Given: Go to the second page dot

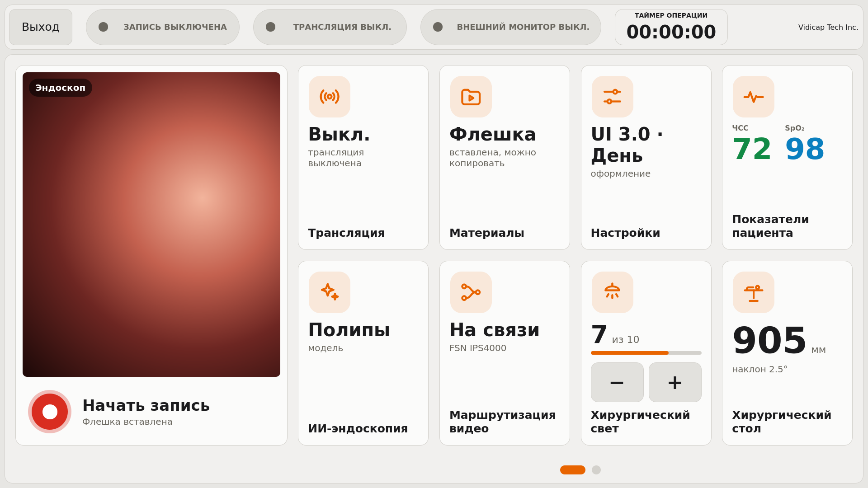Looking at the screenshot, I should 596,470.
